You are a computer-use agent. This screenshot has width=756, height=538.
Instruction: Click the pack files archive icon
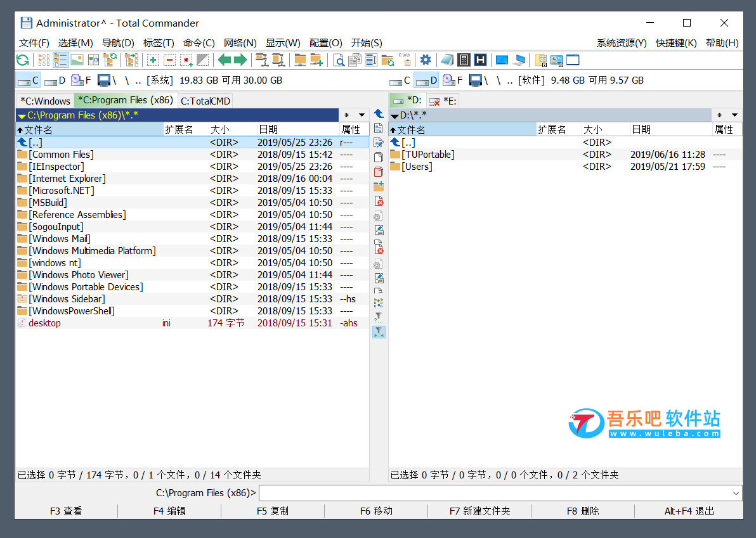pyautogui.click(x=262, y=60)
